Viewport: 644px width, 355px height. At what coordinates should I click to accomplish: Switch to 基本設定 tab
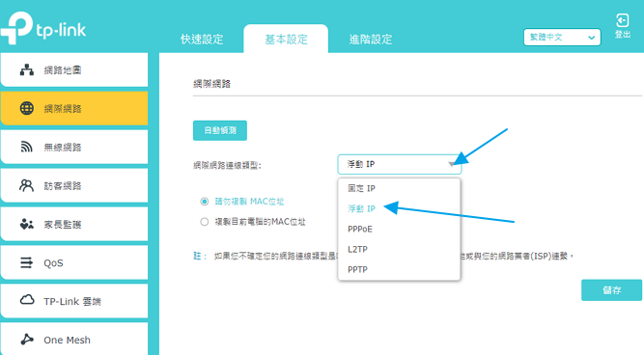[286, 40]
